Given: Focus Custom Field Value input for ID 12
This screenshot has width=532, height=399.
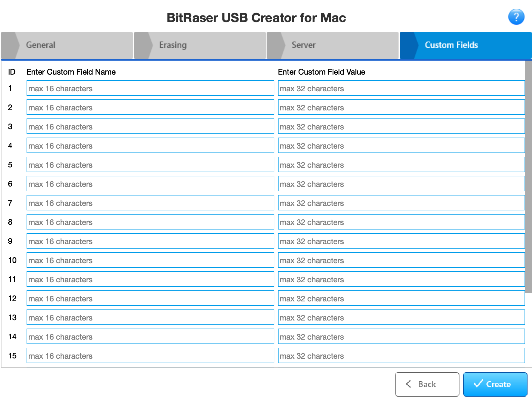Looking at the screenshot, I should pyautogui.click(x=401, y=298).
